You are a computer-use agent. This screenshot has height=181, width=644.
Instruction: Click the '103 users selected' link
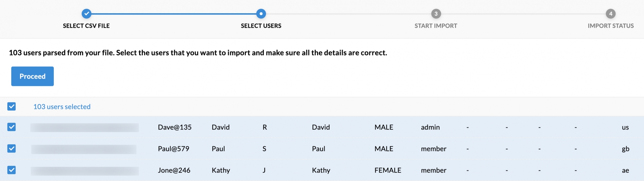tap(62, 107)
